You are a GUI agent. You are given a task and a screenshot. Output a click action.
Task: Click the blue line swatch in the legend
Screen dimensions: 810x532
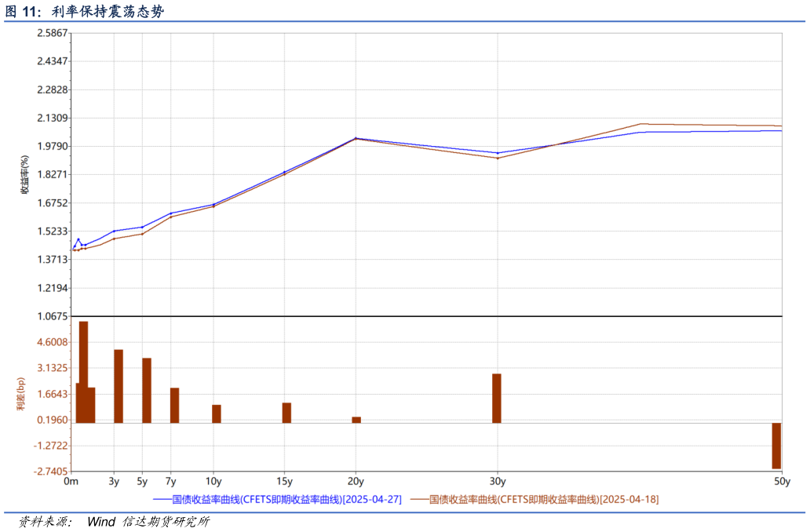162,499
